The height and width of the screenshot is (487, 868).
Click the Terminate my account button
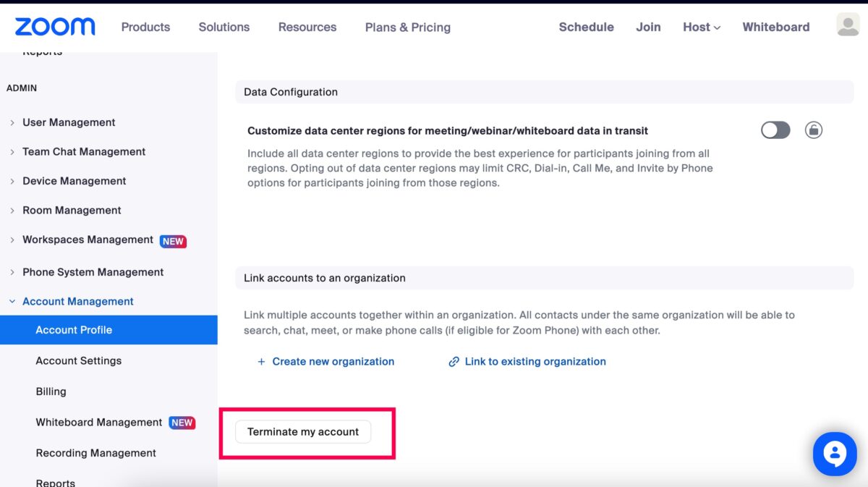tap(303, 432)
